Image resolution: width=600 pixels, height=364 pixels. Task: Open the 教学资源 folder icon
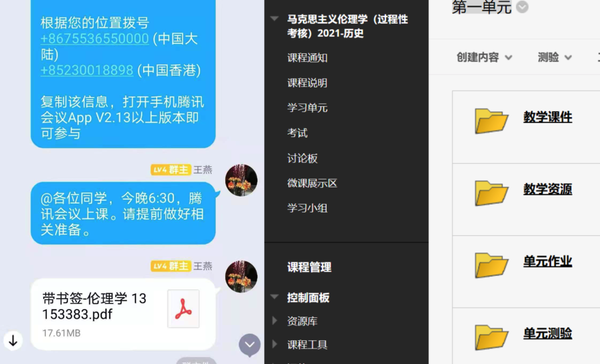coord(491,193)
